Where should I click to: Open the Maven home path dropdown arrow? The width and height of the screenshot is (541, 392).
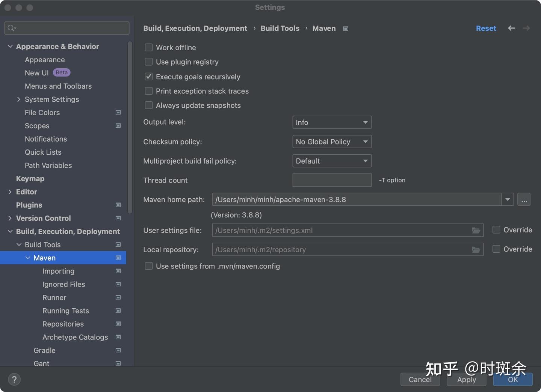tap(508, 199)
